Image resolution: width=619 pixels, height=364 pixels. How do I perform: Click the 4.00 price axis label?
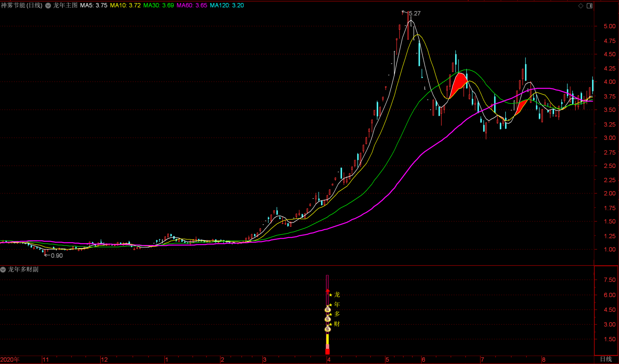coord(609,82)
